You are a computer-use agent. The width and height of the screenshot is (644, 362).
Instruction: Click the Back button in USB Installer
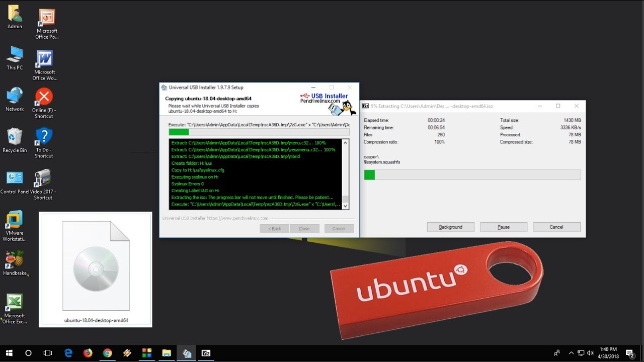click(274, 228)
